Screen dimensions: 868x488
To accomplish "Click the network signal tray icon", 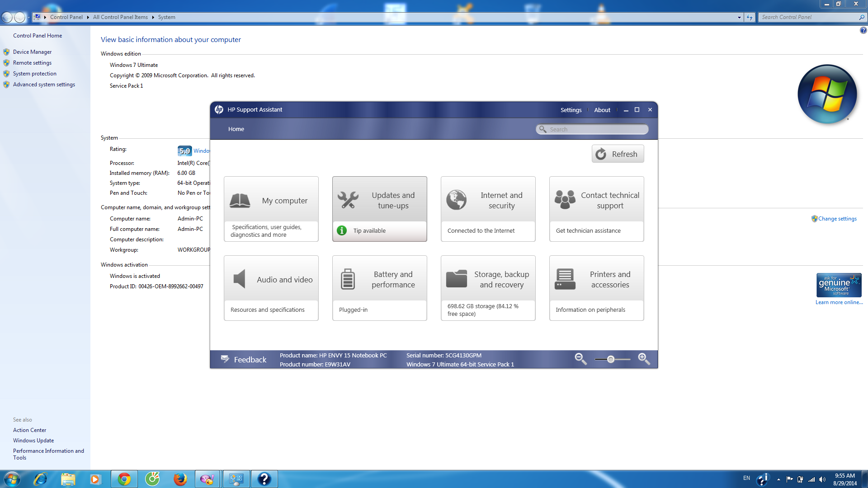I will pos(811,479).
